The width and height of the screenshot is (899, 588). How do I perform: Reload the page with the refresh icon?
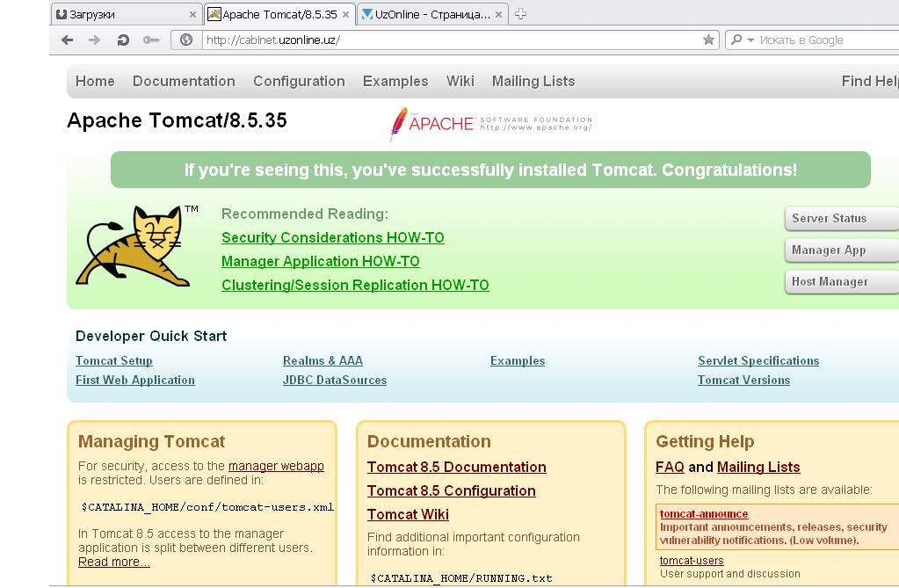point(123,40)
